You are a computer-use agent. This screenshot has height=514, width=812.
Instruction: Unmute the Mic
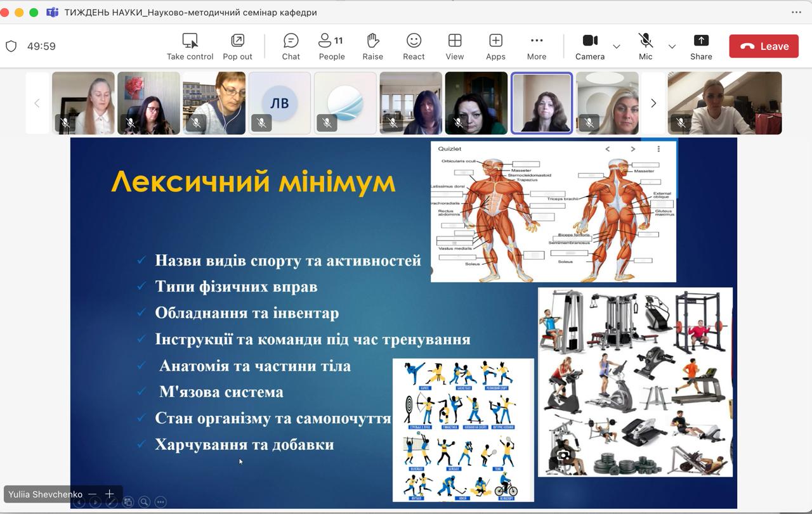coord(645,46)
